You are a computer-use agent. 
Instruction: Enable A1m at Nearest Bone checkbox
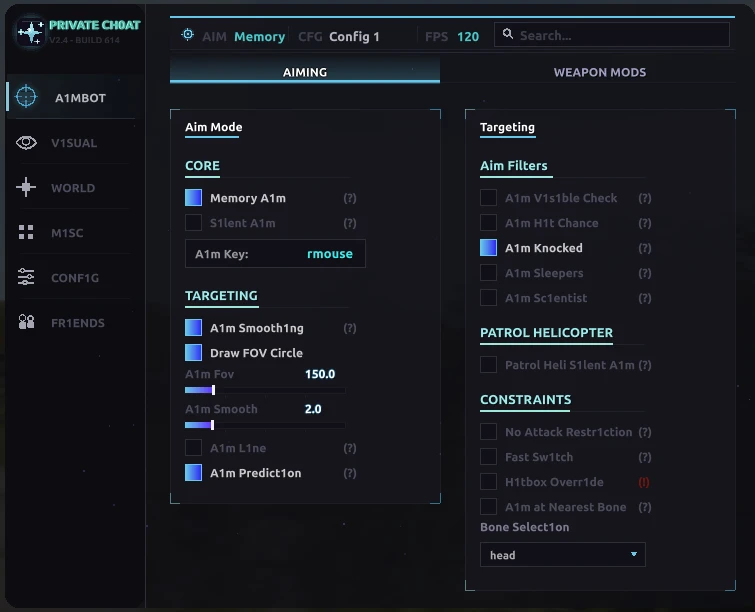click(x=488, y=507)
